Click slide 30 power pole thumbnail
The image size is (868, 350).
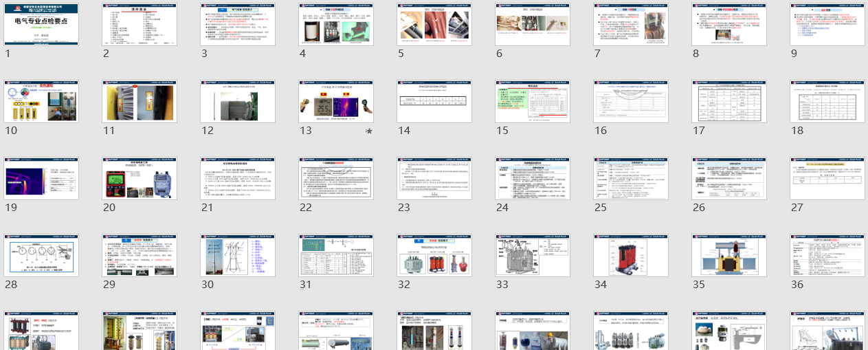tap(238, 256)
